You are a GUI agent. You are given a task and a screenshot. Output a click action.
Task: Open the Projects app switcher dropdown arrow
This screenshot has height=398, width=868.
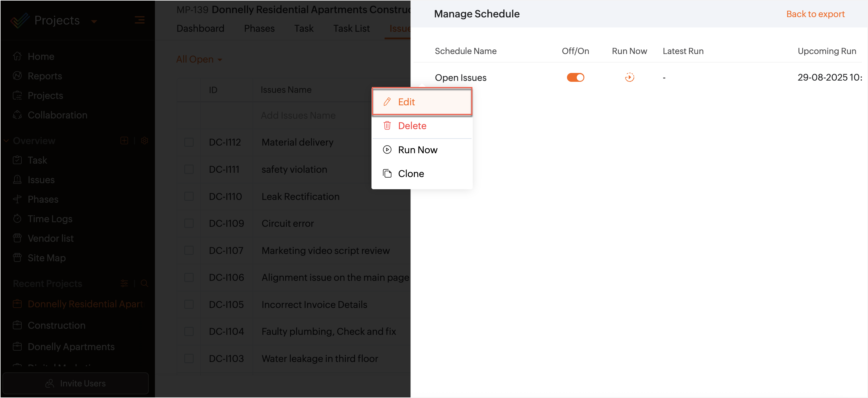click(x=94, y=22)
